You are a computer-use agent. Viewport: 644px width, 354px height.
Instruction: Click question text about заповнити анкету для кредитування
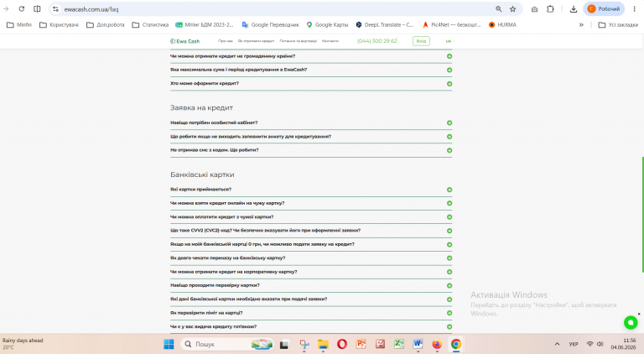tap(251, 137)
